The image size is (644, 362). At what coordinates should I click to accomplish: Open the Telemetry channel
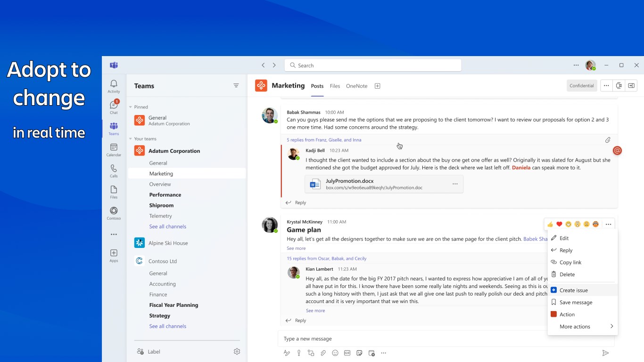point(160,216)
